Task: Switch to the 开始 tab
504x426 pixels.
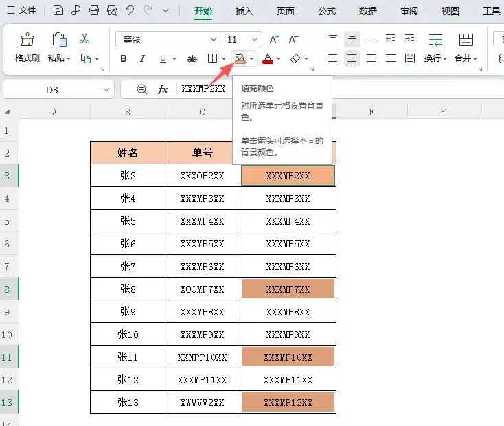Action: [203, 11]
